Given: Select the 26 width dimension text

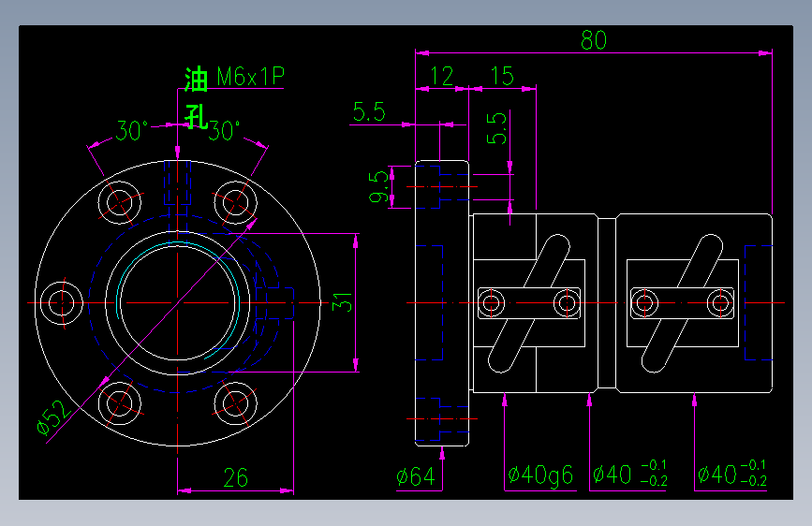Looking at the screenshot, I should pyautogui.click(x=236, y=478).
